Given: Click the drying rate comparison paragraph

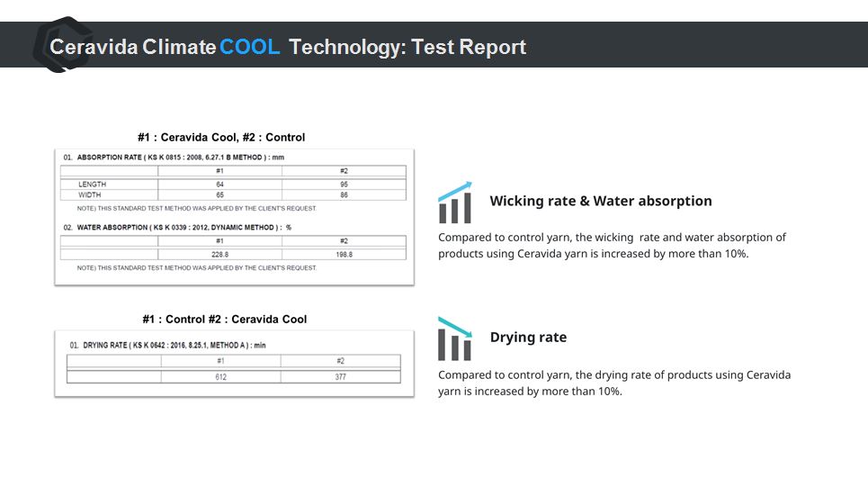Looking at the screenshot, I should 614,383.
